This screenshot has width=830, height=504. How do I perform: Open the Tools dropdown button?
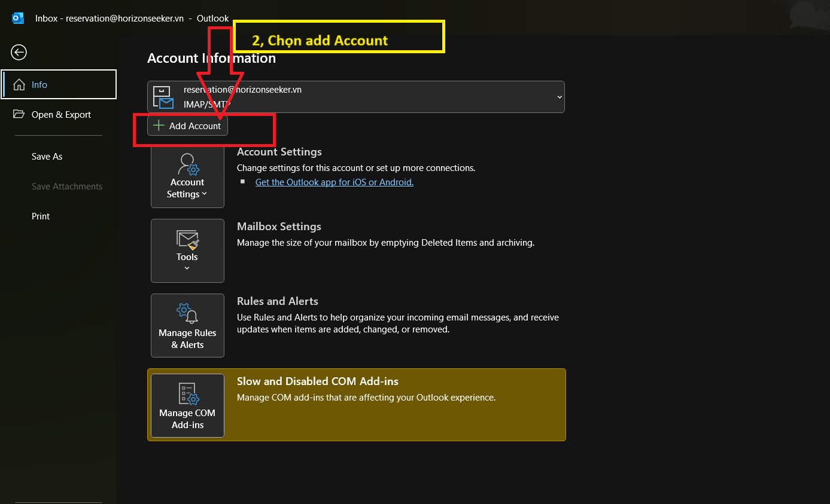point(187,251)
